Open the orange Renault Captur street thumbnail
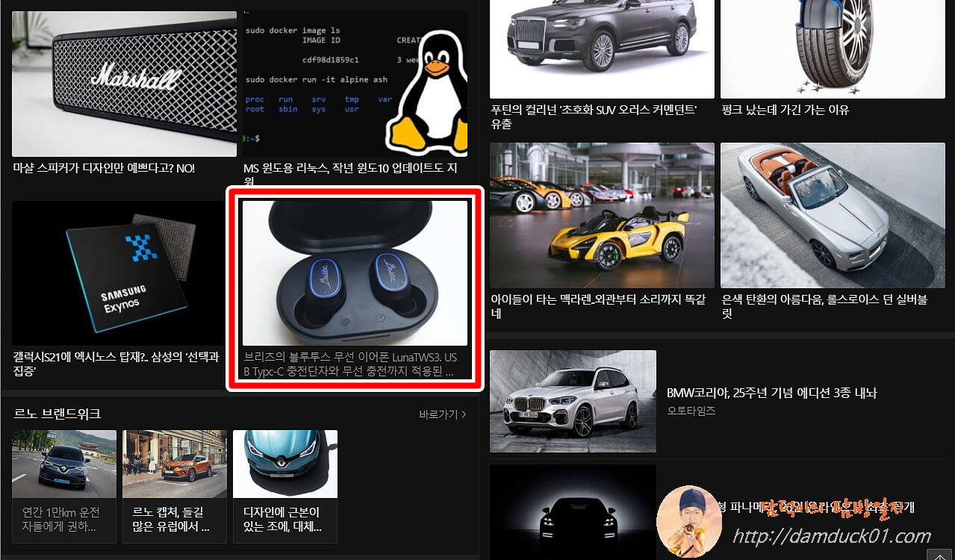 [175, 464]
